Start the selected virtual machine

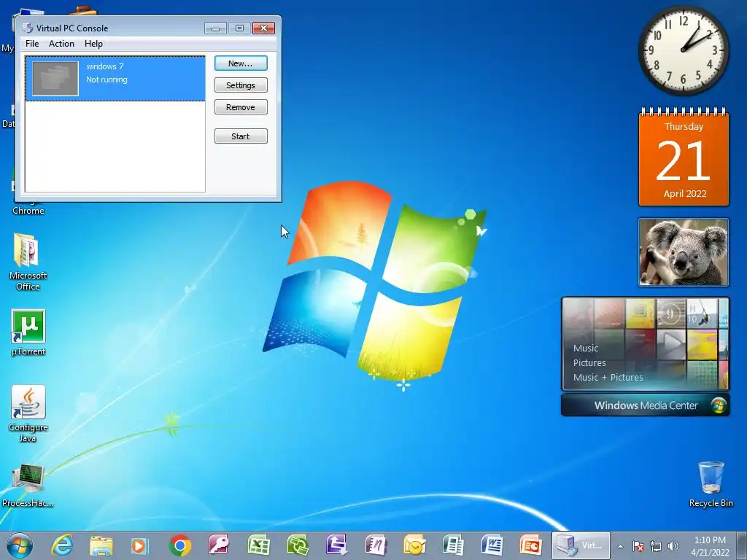[x=241, y=136]
